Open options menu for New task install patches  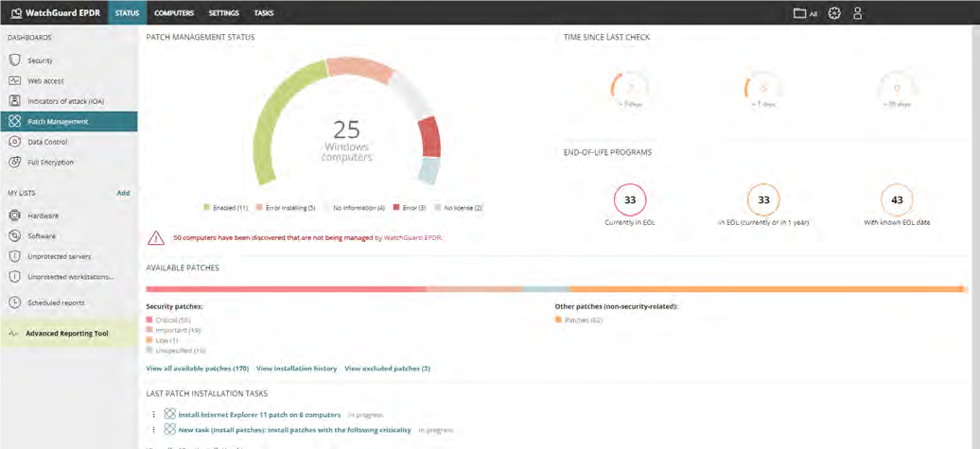152,430
